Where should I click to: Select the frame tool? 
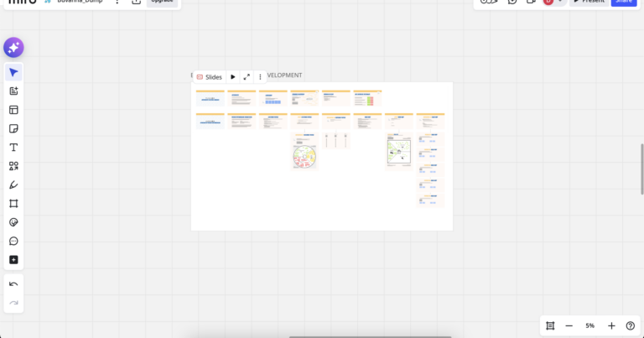[13, 204]
